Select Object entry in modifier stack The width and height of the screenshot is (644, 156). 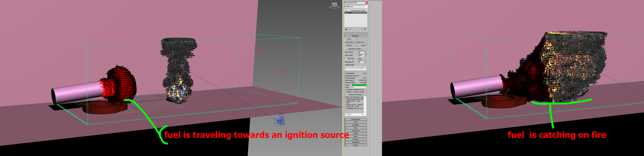click(350, 12)
